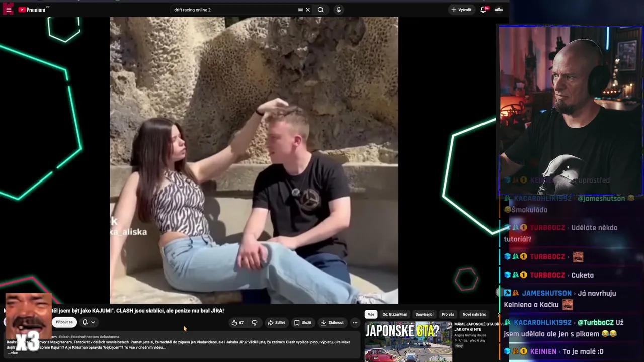Save the video with Uložit

[x=303, y=323]
